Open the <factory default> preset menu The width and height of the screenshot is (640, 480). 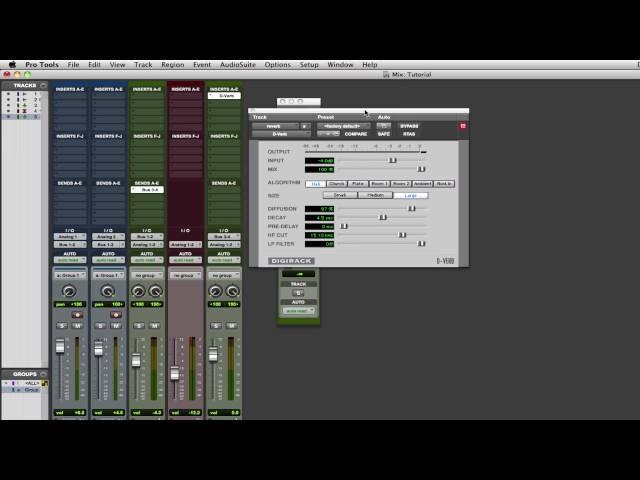344,126
